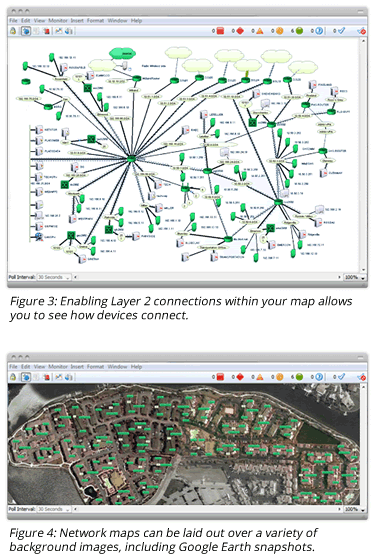Open the 100% zoom dropdown in the top window
Viewport: 375px width, 559px height.
(x=355, y=277)
